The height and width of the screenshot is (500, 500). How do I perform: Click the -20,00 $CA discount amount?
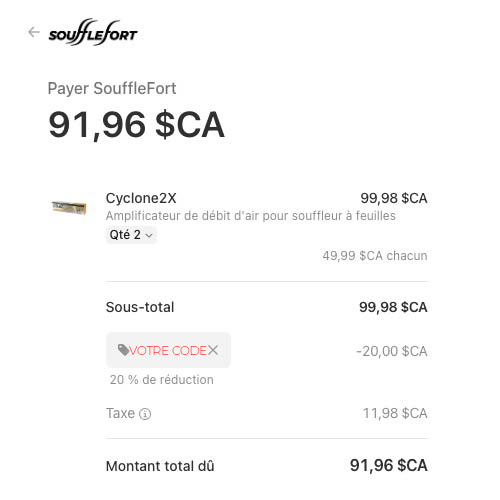[x=392, y=351]
